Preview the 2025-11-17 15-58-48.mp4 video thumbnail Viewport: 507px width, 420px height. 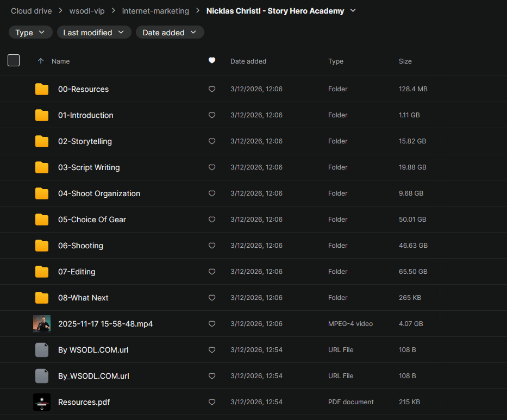[x=42, y=324]
